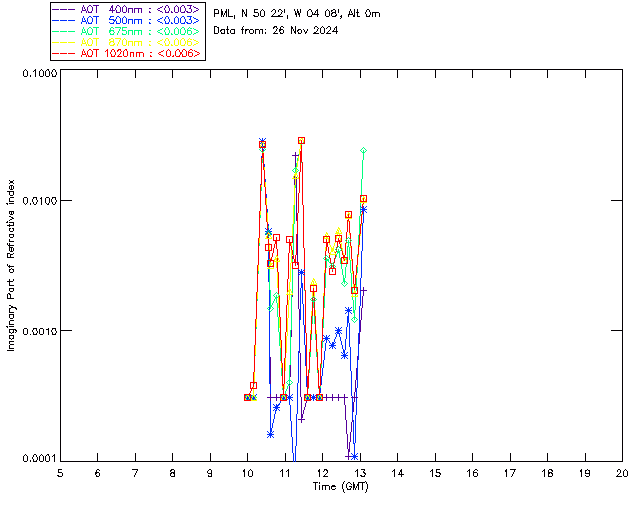Click the x-axis tick label 20
This screenshot has width=640, height=512.
click(622, 472)
